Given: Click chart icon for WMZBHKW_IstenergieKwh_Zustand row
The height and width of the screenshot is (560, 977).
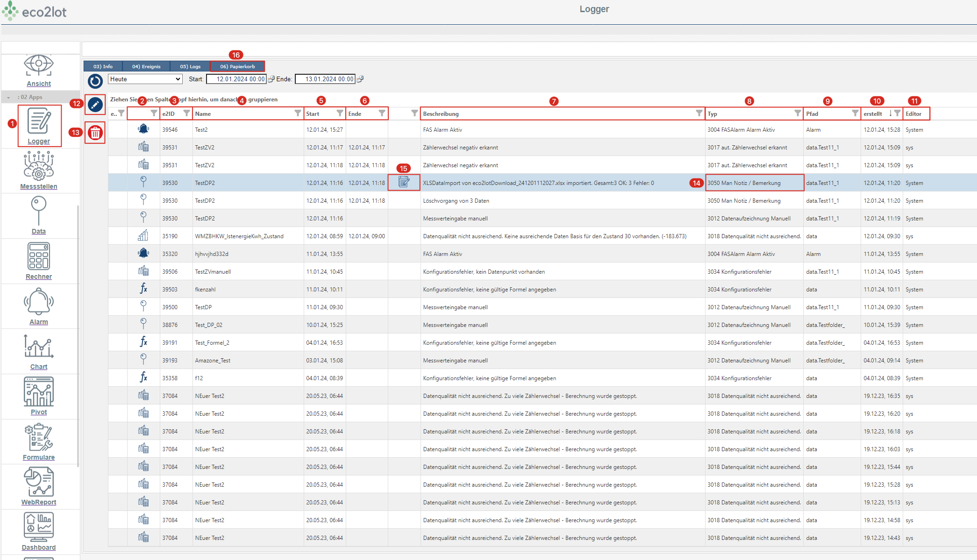Looking at the screenshot, I should click(143, 235).
